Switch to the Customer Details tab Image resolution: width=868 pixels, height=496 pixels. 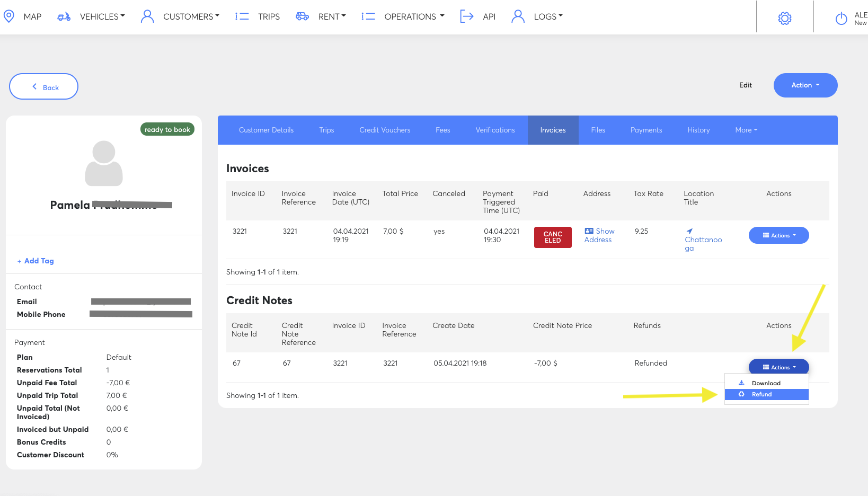click(x=266, y=130)
